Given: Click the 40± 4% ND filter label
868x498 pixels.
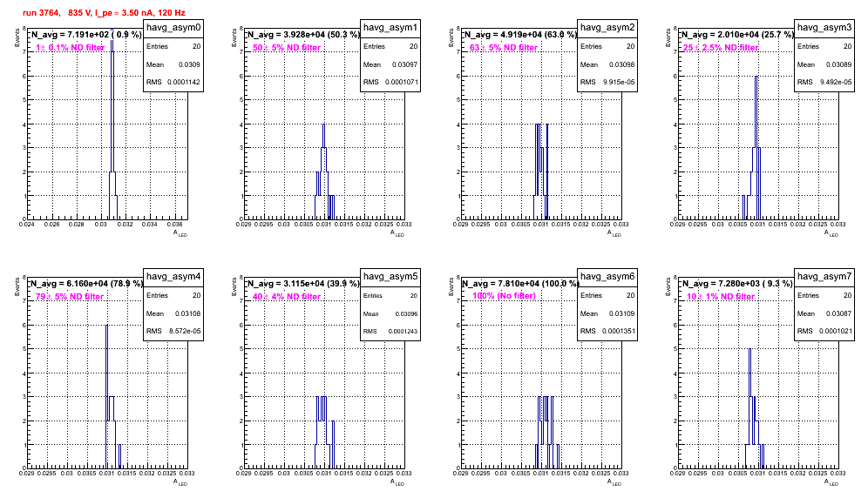Looking at the screenshot, I should coord(287,297).
